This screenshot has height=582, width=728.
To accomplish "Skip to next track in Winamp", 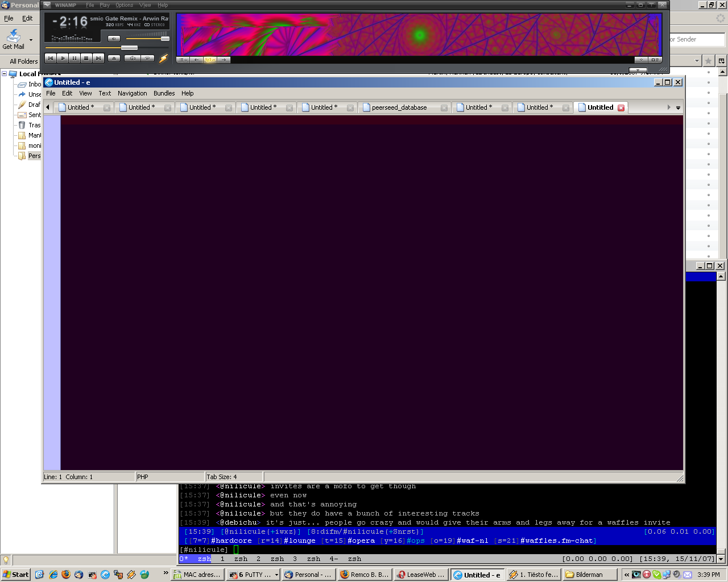I will pyautogui.click(x=98, y=58).
